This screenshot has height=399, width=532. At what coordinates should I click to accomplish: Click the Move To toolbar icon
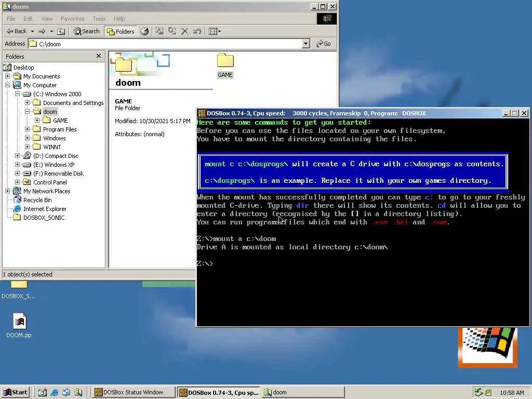tap(160, 31)
